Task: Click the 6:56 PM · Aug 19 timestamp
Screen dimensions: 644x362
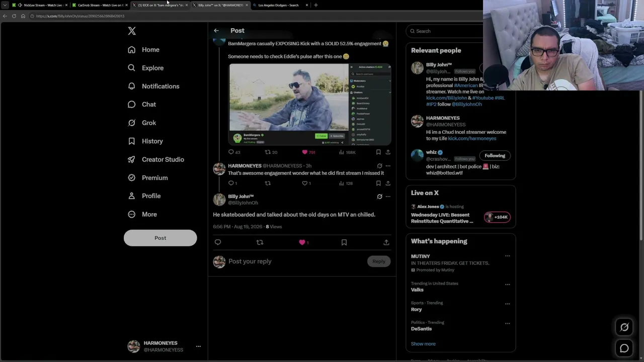Action: [x=237, y=227]
